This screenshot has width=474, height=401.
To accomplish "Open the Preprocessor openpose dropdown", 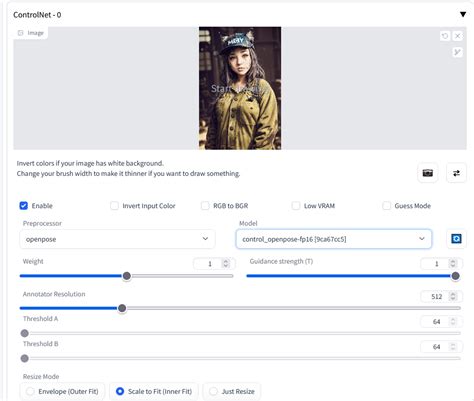I will click(117, 239).
